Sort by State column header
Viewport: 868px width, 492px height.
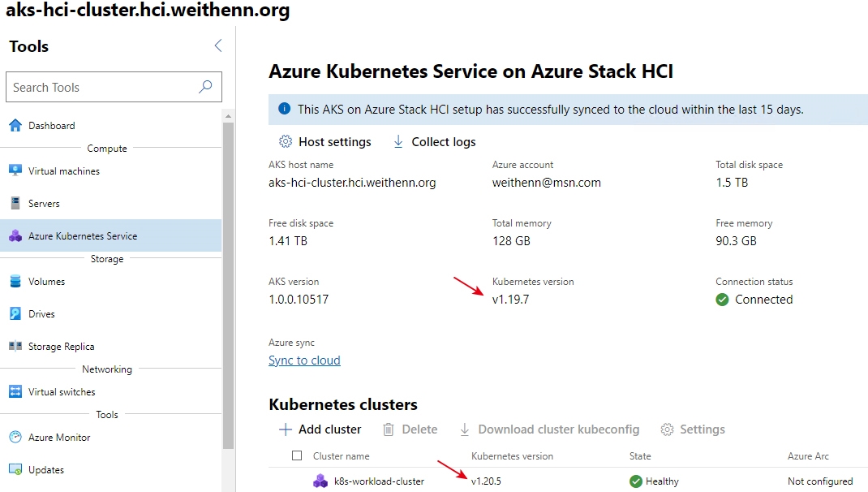[640, 456]
